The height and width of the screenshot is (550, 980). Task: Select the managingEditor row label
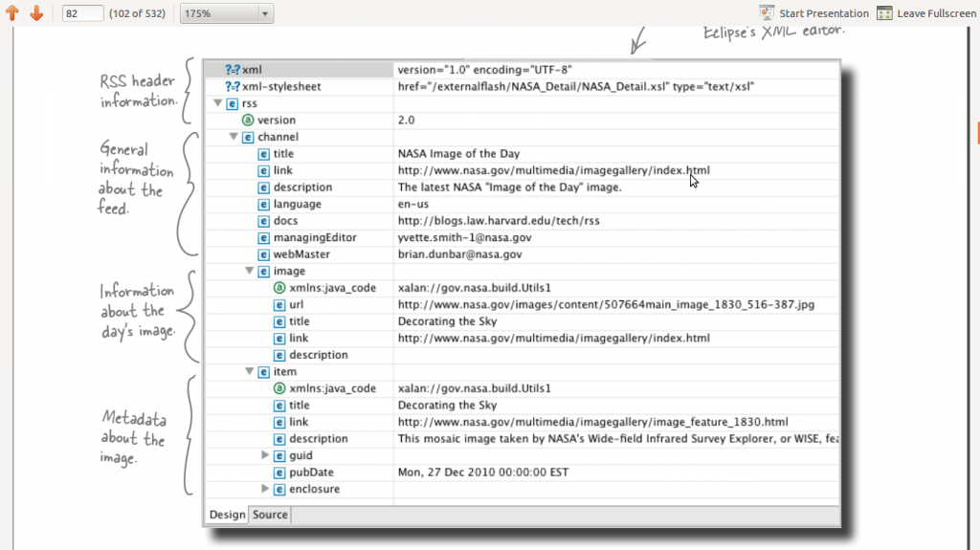pos(315,237)
